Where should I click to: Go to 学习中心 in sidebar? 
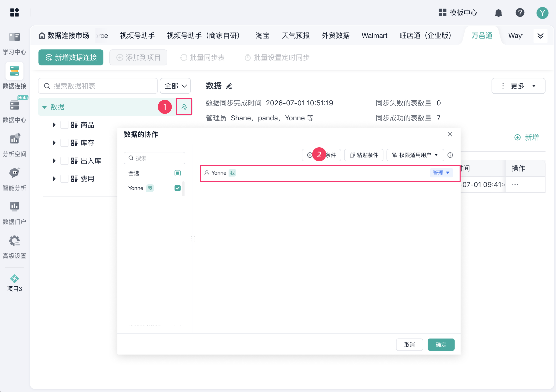click(14, 43)
